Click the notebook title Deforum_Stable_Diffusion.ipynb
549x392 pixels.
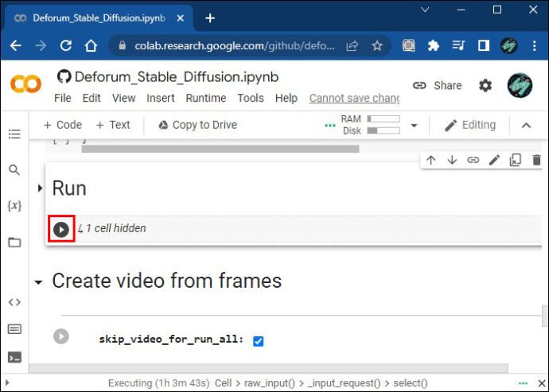coord(177,77)
